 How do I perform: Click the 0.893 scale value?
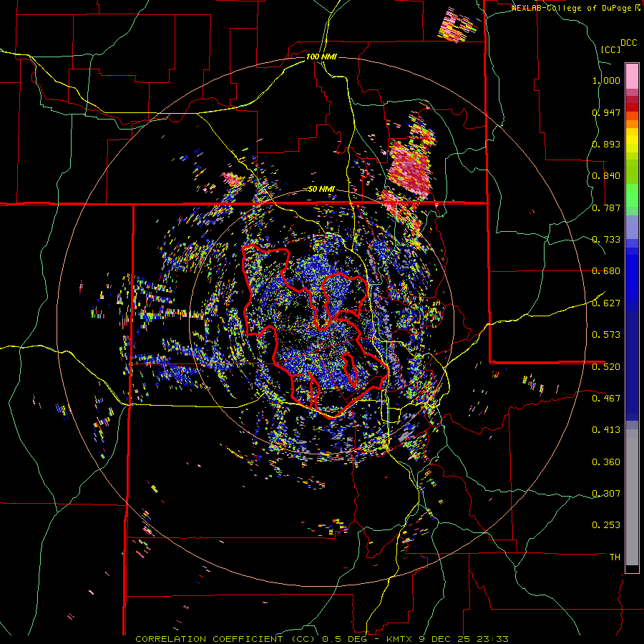[x=606, y=144]
